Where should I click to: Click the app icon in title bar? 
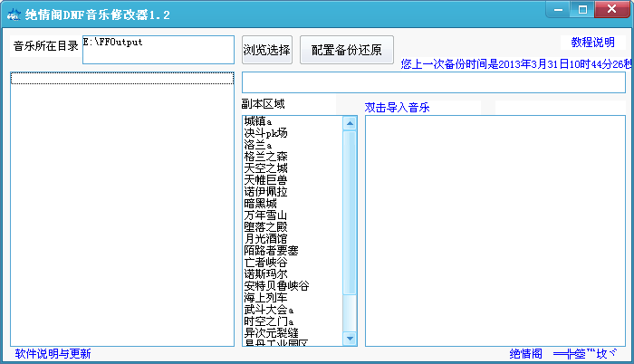[14, 14]
